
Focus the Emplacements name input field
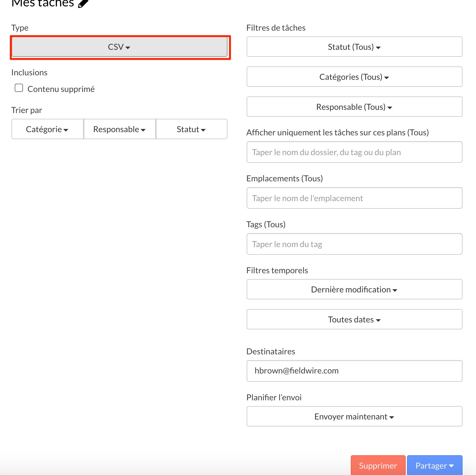354,198
